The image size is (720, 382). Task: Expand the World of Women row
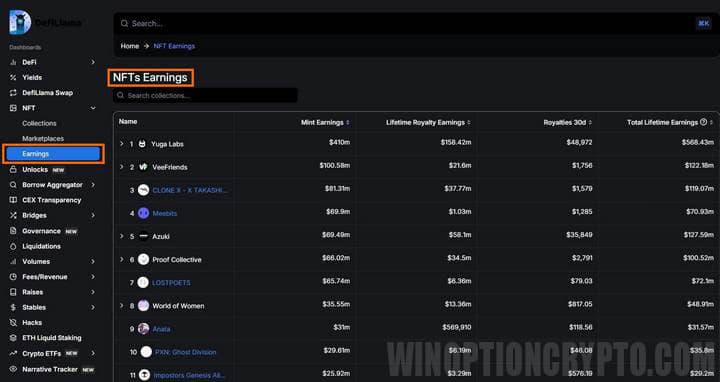coord(122,305)
